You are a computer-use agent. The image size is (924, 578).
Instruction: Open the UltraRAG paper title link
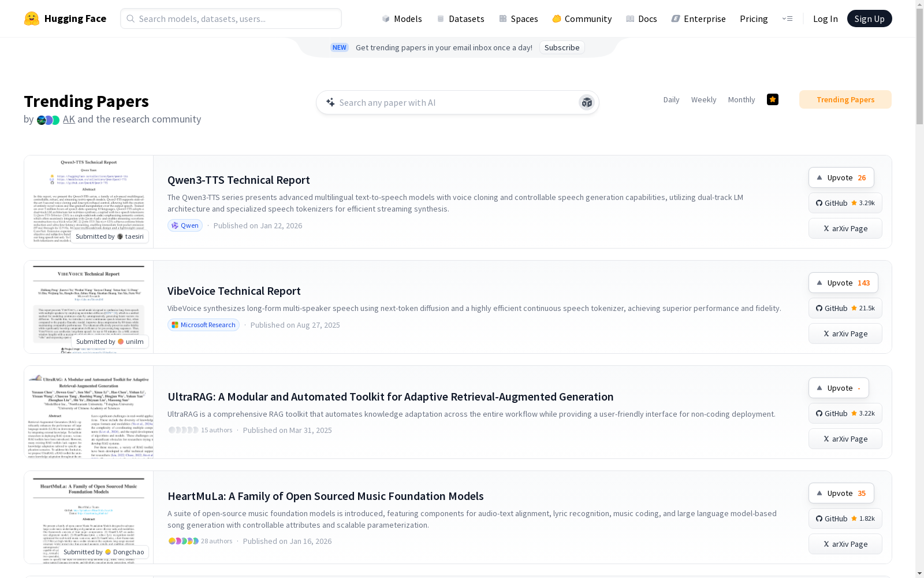pos(390,397)
